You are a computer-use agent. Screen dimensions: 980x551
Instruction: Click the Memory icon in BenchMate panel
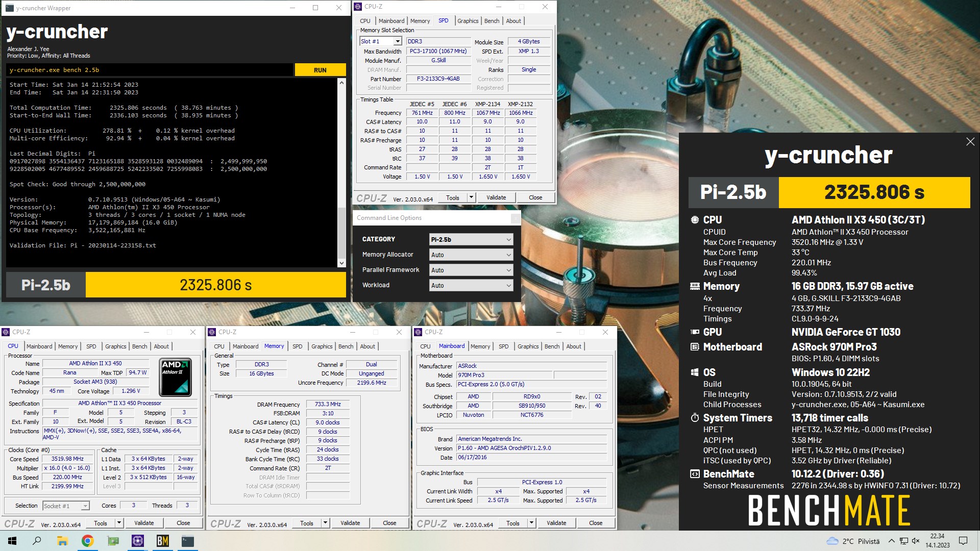click(695, 286)
